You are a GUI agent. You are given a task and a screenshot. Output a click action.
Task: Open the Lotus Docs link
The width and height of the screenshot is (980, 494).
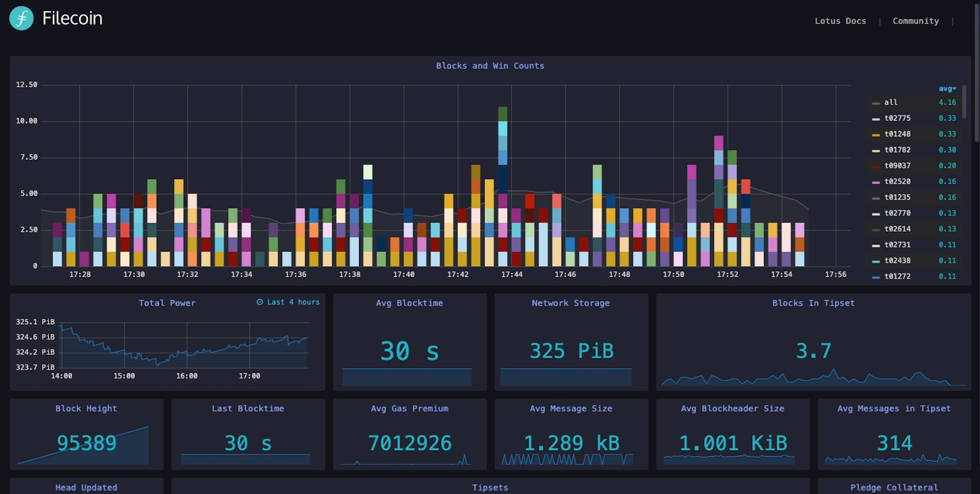pyautogui.click(x=840, y=21)
